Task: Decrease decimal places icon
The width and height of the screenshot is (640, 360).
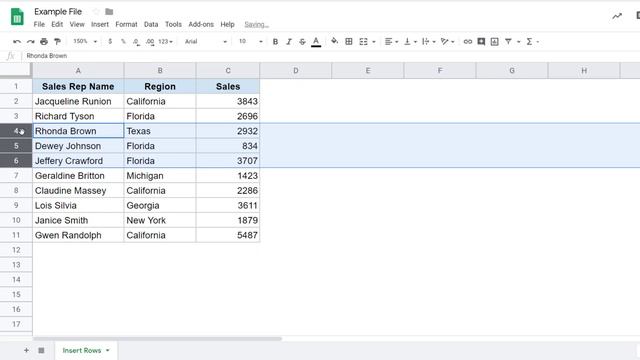Action: [136, 42]
